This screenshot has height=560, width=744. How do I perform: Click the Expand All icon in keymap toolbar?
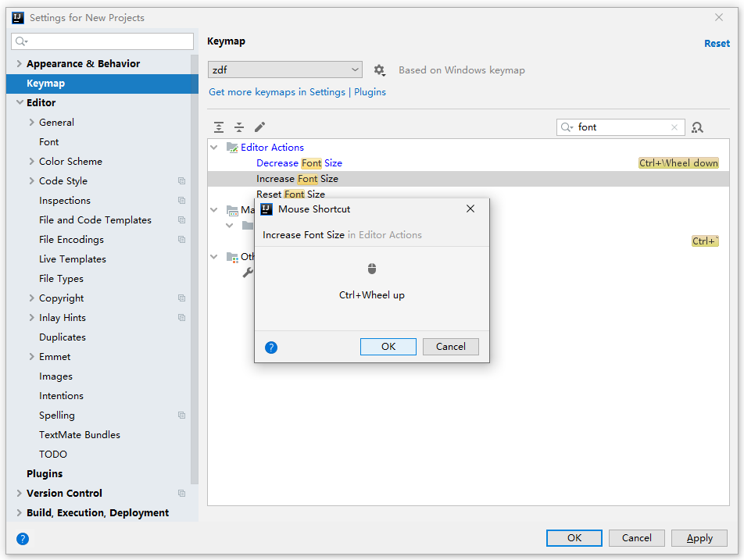pyautogui.click(x=219, y=127)
